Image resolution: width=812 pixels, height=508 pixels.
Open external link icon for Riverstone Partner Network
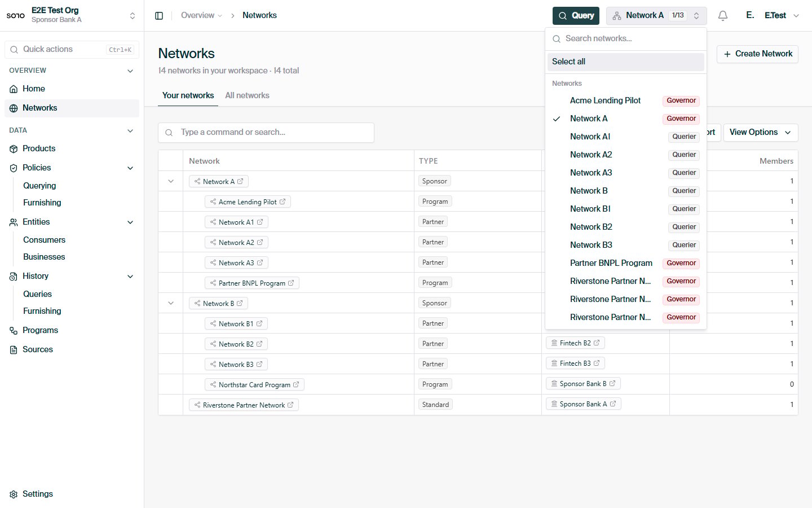pos(290,405)
